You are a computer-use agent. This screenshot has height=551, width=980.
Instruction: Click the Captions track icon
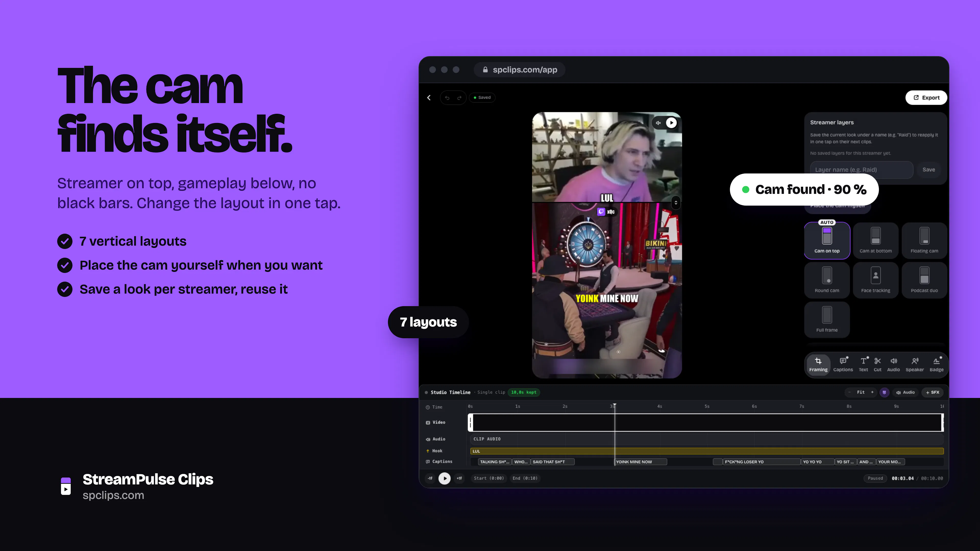pos(428,462)
